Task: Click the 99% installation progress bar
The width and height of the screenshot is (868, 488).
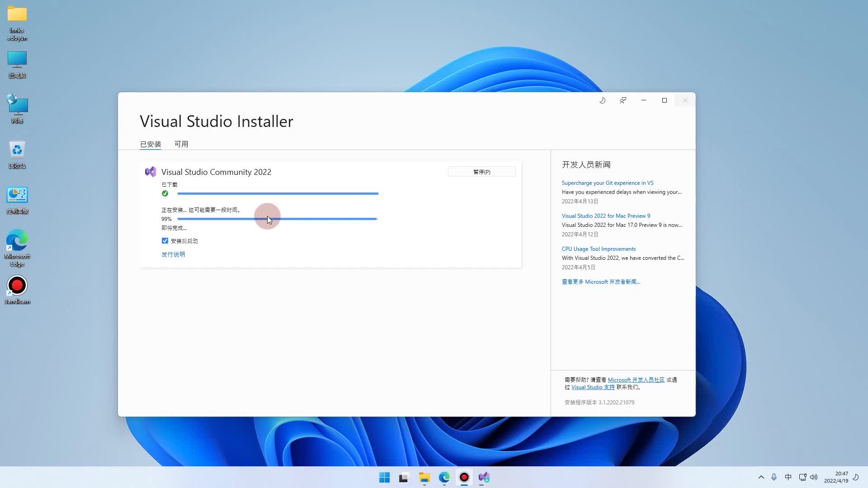Action: [x=278, y=219]
